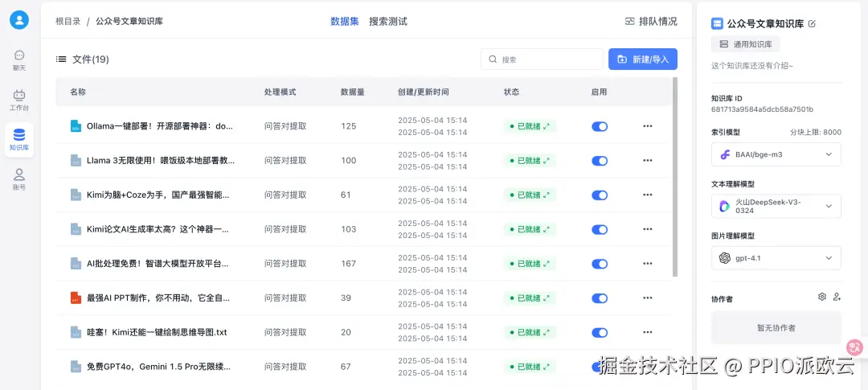This screenshot has height=390, width=868.
Task: Open more options for the AI批处理免费 row
Action: click(648, 264)
